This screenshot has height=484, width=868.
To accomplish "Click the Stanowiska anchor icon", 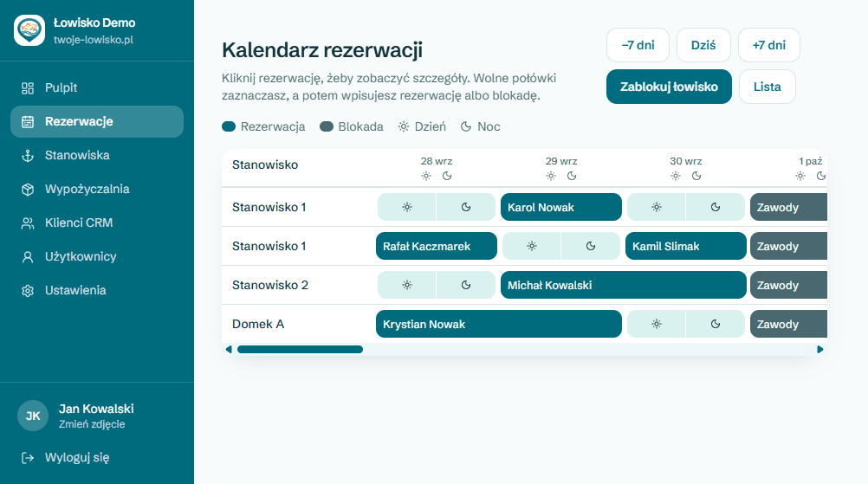I will [28, 156].
